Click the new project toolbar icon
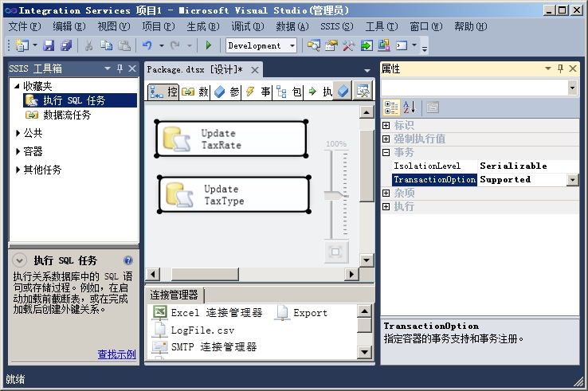 point(22,45)
